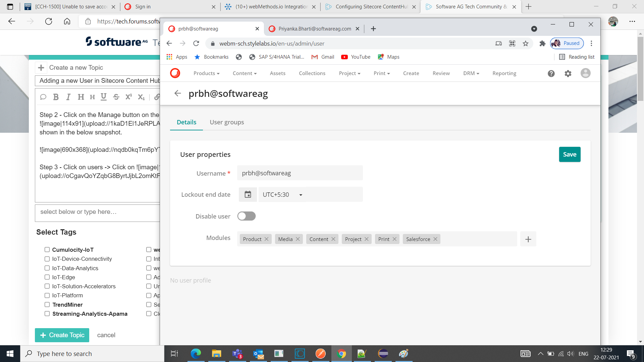Toggle the Disable user switch
This screenshot has width=644, height=362.
246,216
